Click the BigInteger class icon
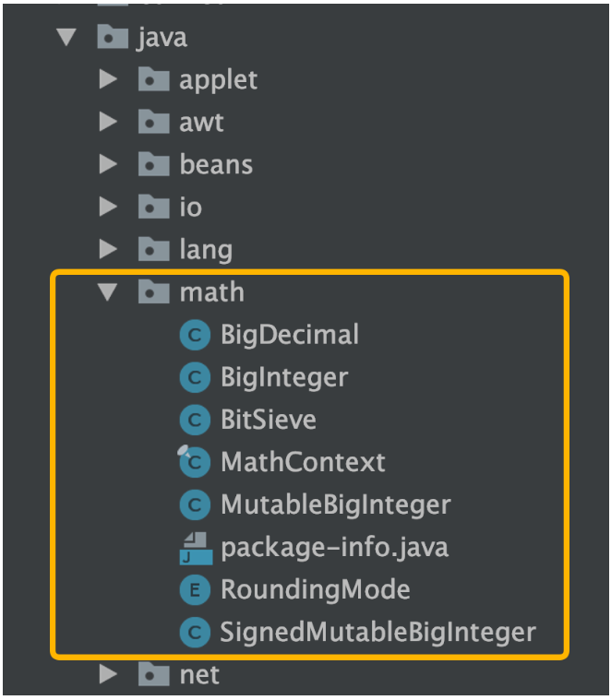611x700 pixels. pos(195,378)
